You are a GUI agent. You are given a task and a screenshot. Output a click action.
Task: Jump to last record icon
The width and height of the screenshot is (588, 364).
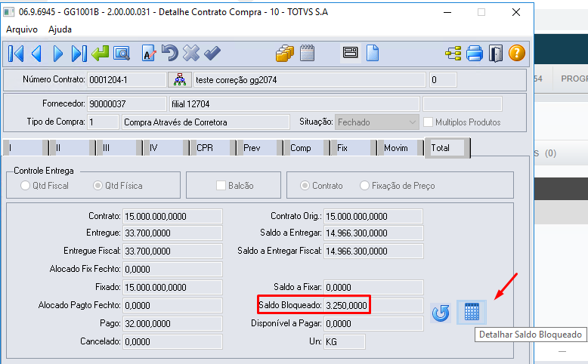click(79, 53)
